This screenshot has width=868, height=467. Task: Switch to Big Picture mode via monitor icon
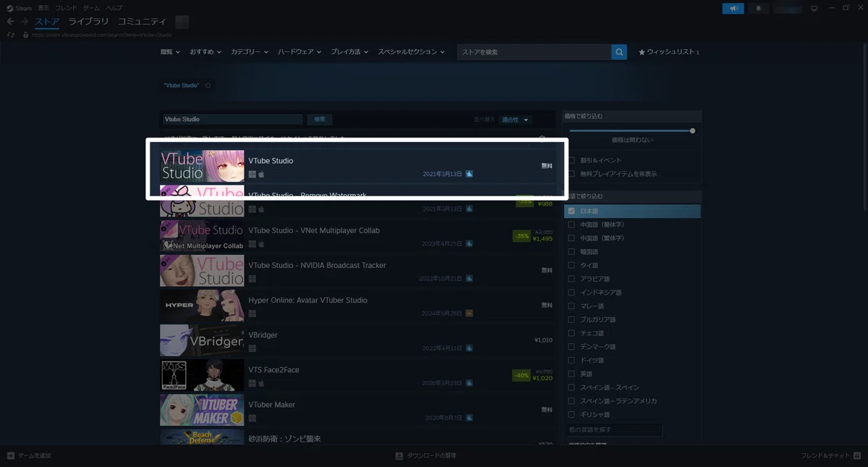coord(814,8)
